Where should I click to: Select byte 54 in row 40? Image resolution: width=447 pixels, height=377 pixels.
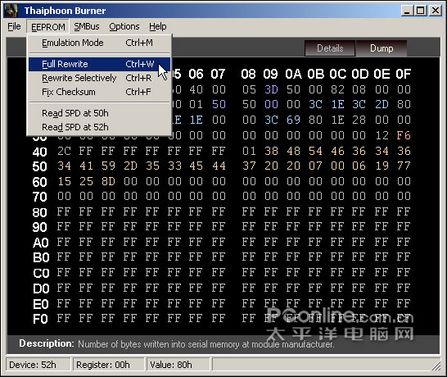[315, 151]
